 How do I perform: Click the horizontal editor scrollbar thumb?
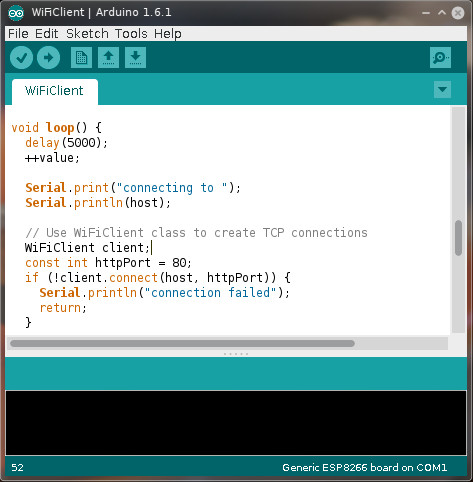pos(182,344)
